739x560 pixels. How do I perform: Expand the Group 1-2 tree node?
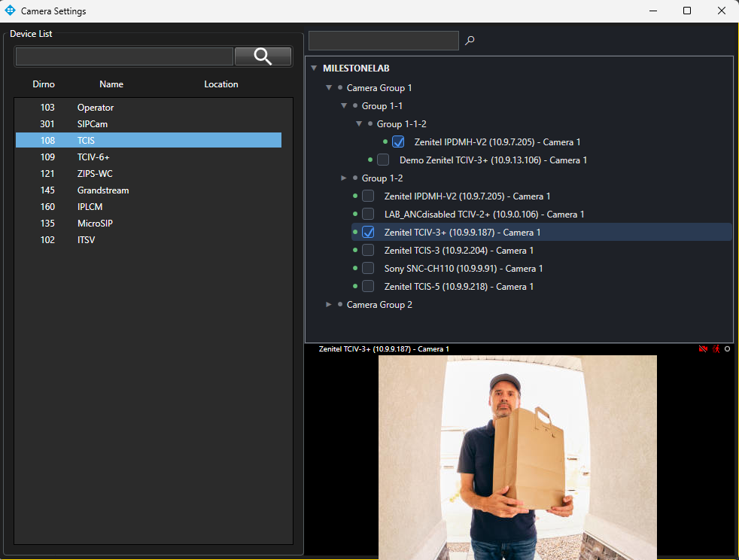344,178
